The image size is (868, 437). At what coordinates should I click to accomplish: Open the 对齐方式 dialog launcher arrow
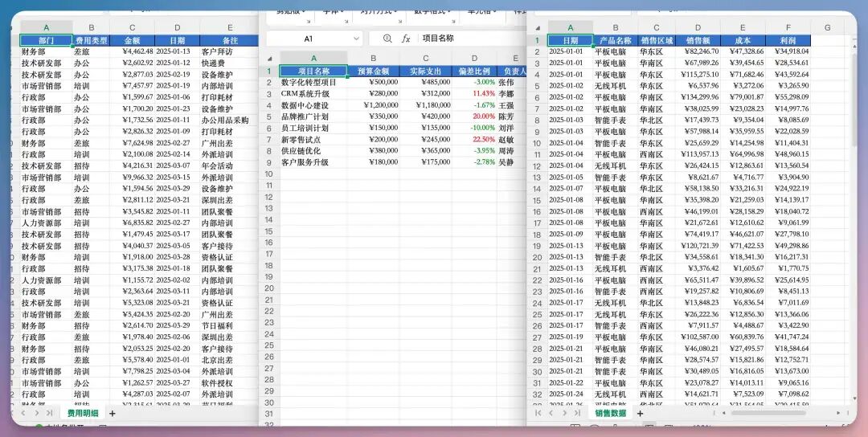click(399, 22)
